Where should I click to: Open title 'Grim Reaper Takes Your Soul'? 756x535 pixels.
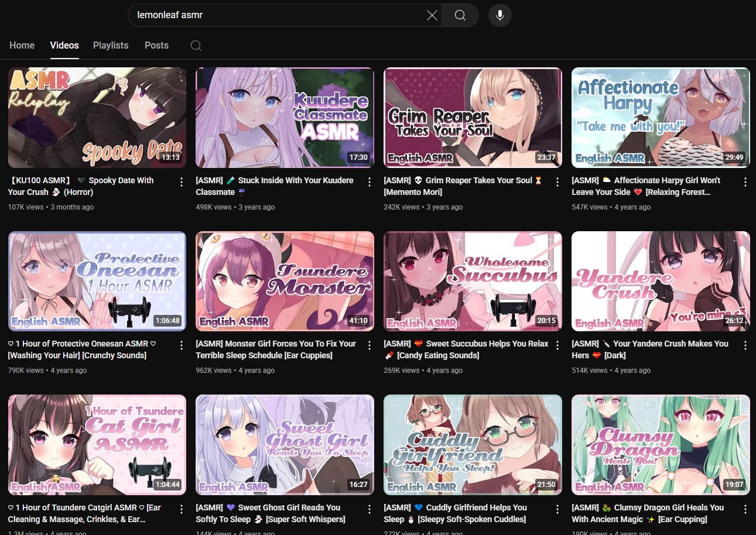pos(463,186)
